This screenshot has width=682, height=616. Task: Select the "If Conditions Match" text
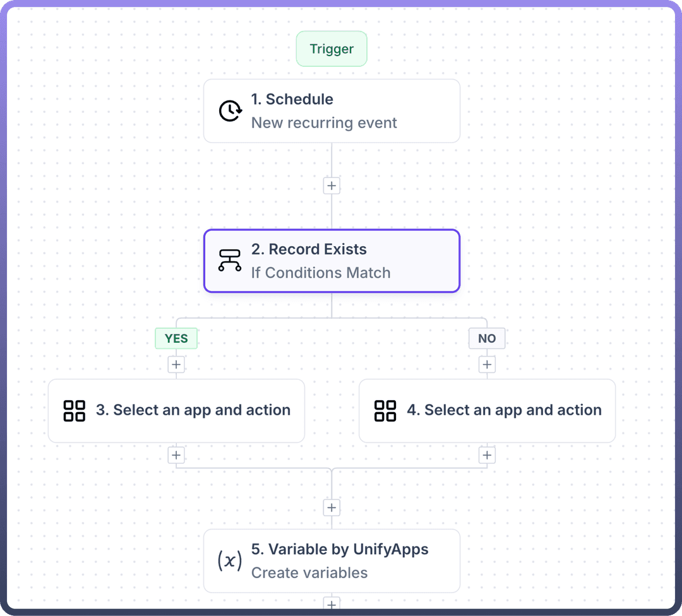click(x=321, y=273)
